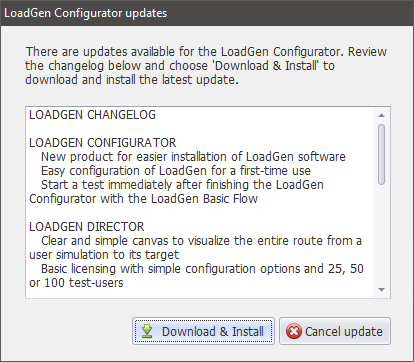Click the changelog scrollbar up arrow
The height and width of the screenshot is (362, 414).
382,115
